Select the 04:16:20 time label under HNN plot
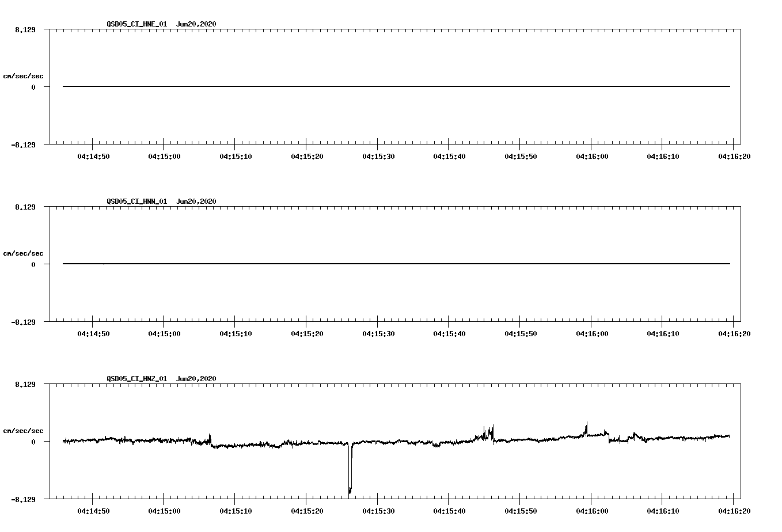The image size is (782, 532). tap(734, 333)
